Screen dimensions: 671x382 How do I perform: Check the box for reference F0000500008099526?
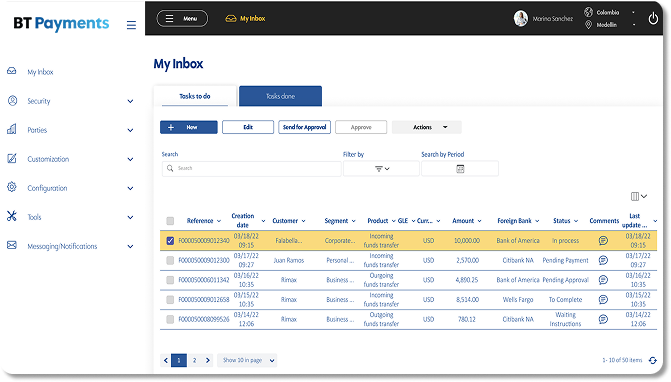[x=170, y=319]
